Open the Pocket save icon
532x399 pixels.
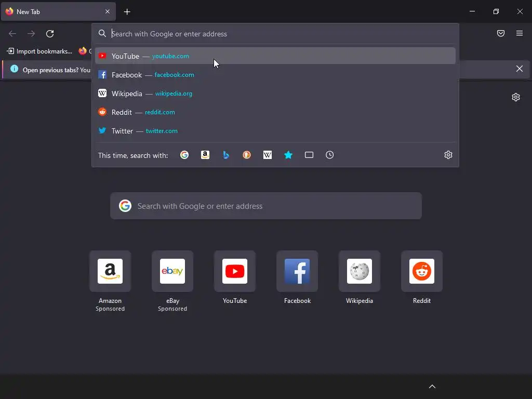(x=500, y=33)
